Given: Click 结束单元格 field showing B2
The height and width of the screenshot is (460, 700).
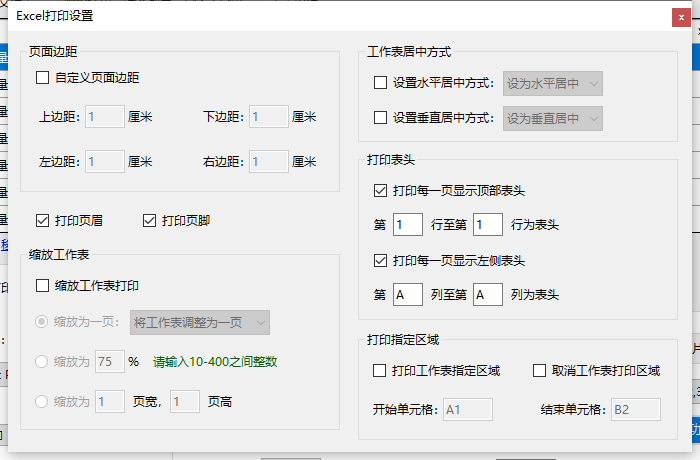Looking at the screenshot, I should pyautogui.click(x=636, y=410).
